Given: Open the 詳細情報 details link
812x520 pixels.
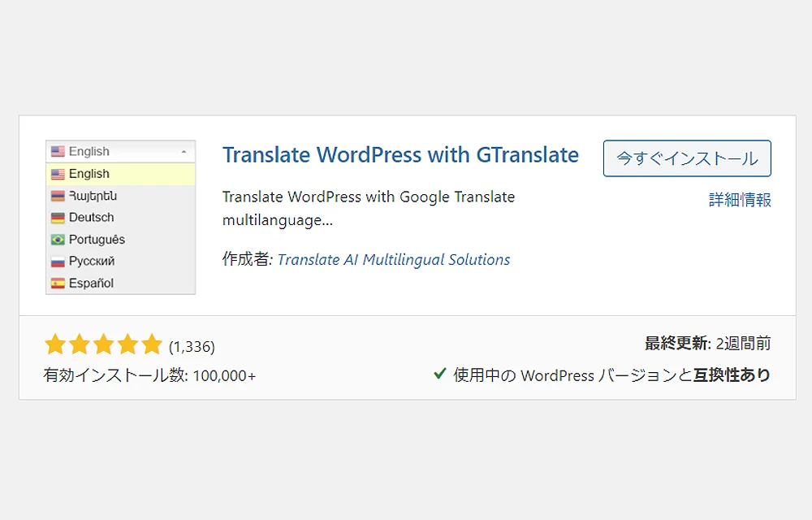Looking at the screenshot, I should [740, 199].
